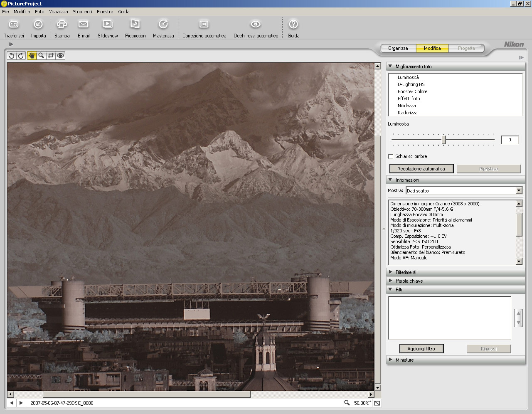
Task: Open the Strumenti menu
Action: [82, 12]
